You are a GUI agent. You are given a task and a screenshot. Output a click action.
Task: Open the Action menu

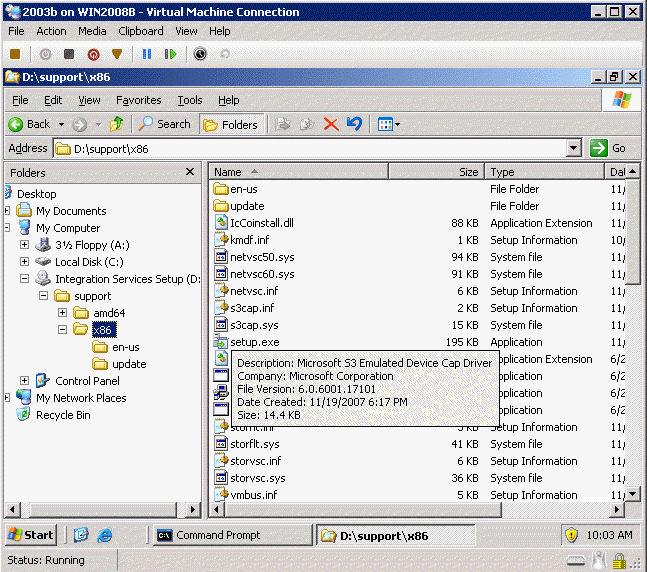[51, 31]
